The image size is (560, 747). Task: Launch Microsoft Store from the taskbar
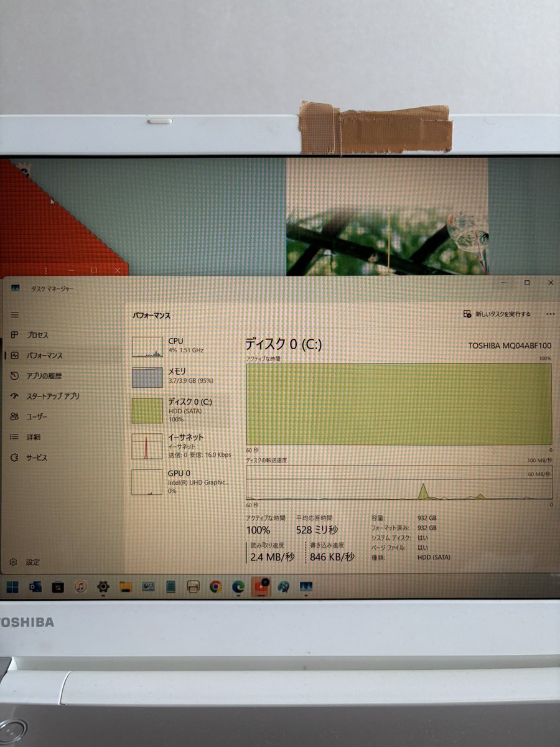58,586
